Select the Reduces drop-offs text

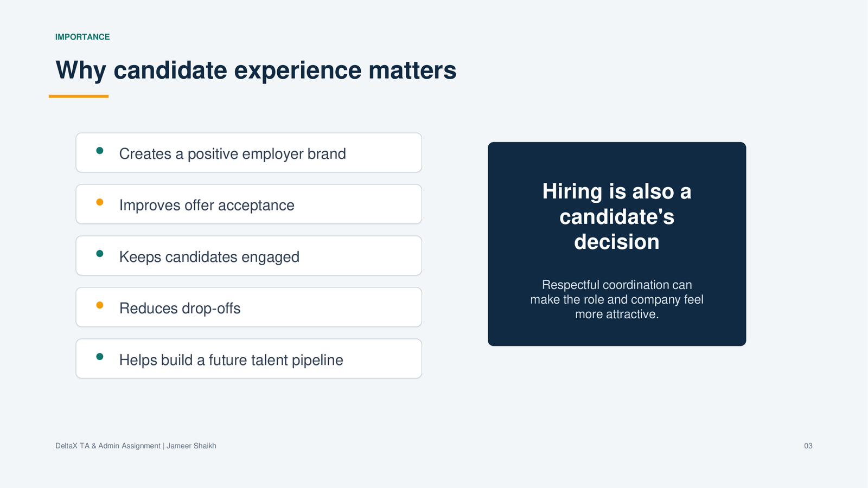[180, 309]
